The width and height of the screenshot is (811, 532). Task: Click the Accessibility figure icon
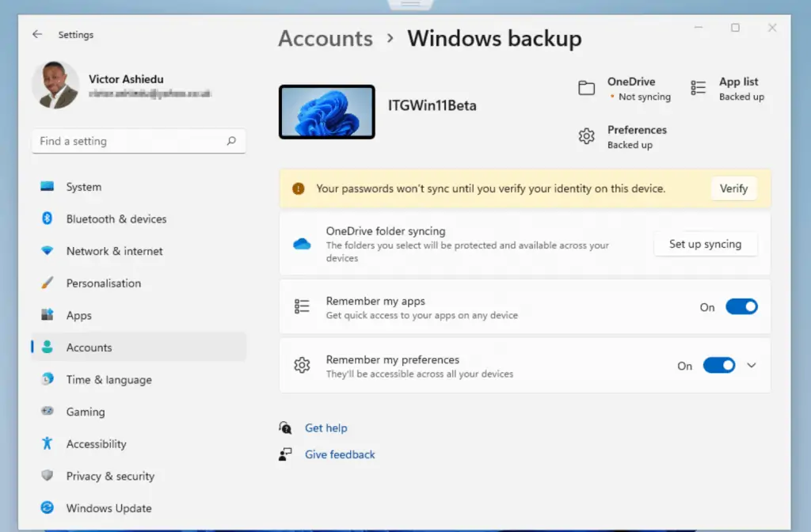47,443
